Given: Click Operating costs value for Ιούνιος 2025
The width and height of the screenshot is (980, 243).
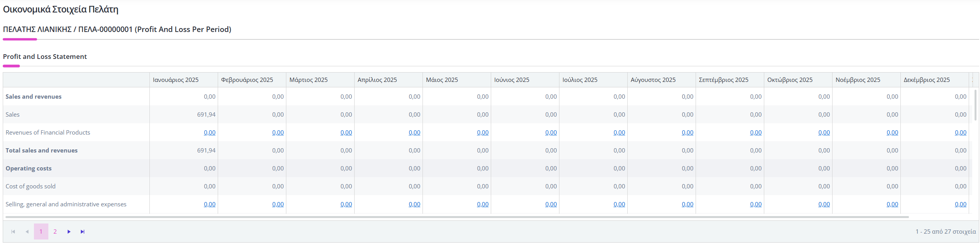Looking at the screenshot, I should (x=551, y=169).
